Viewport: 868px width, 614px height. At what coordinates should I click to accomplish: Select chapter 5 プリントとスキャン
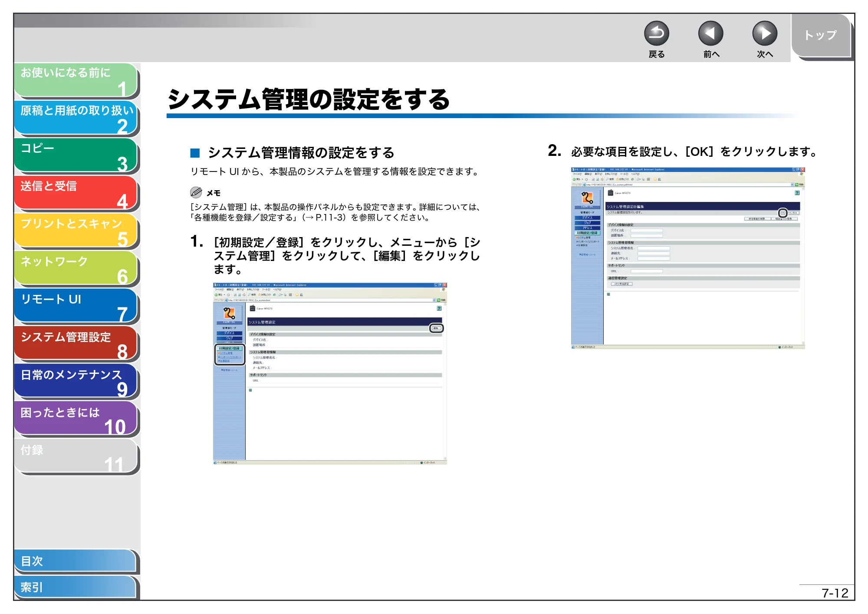coord(76,231)
